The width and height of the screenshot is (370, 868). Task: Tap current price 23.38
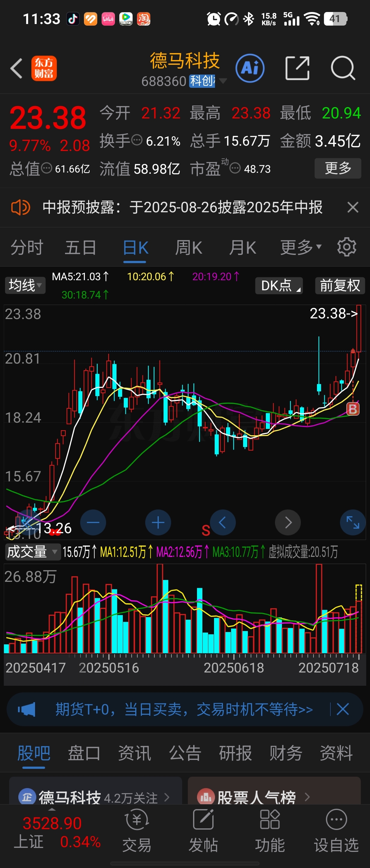click(48, 118)
